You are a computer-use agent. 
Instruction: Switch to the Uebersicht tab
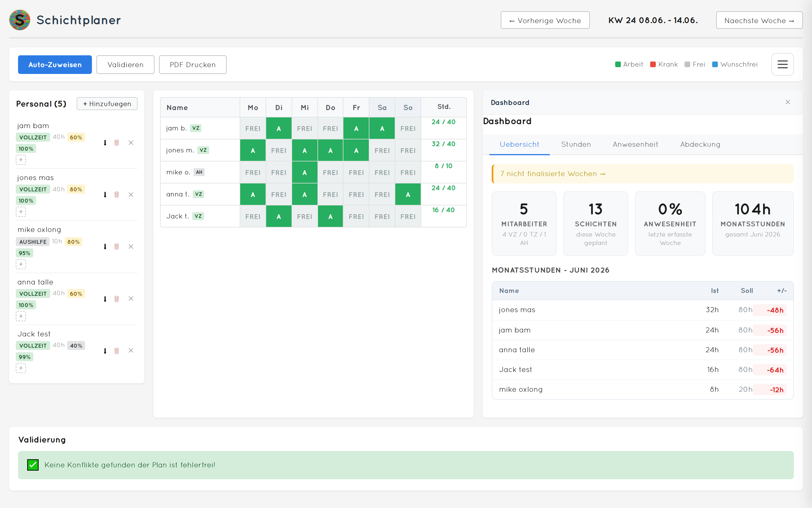[x=519, y=144]
